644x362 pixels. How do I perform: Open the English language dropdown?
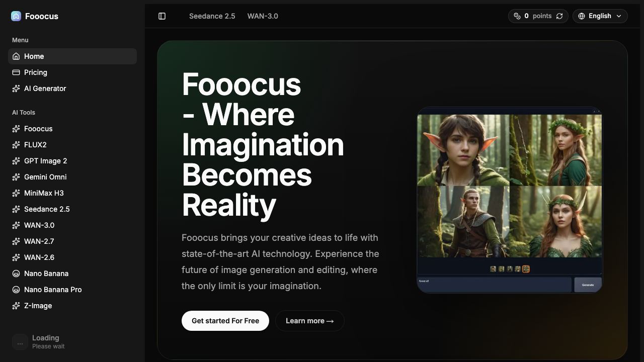click(600, 16)
